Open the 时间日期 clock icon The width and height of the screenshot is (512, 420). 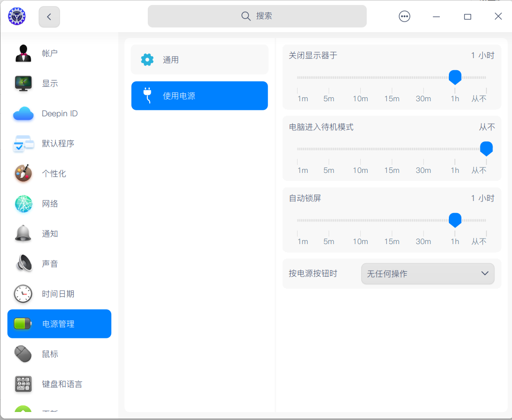[x=22, y=294]
